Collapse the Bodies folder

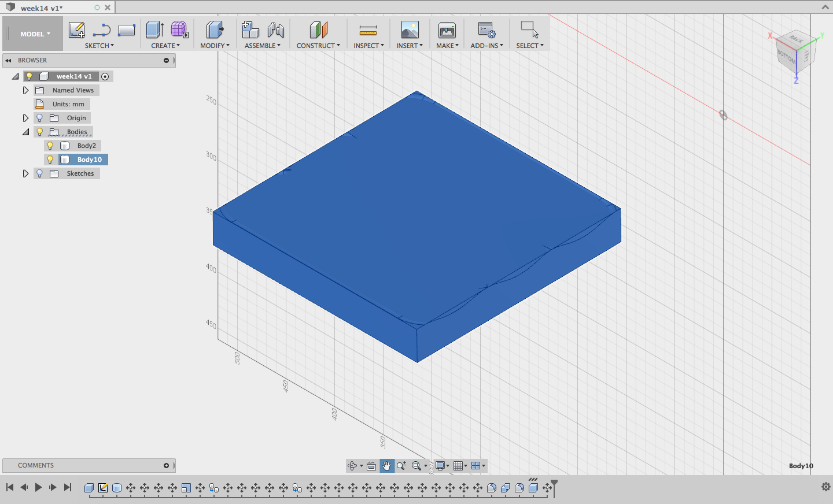[25, 132]
